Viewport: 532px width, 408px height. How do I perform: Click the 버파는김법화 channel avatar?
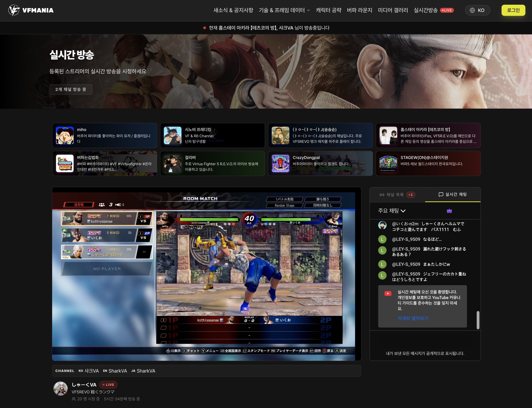click(65, 164)
